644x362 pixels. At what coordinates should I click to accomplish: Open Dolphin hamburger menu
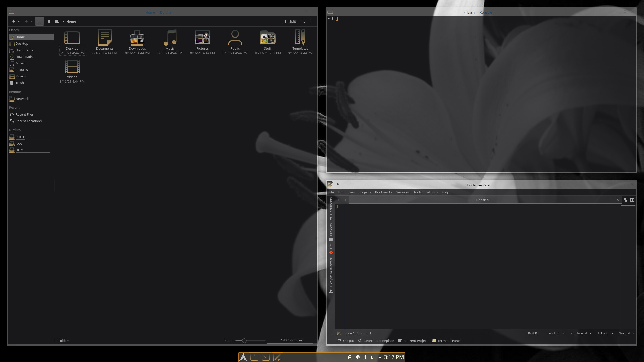coord(312,21)
